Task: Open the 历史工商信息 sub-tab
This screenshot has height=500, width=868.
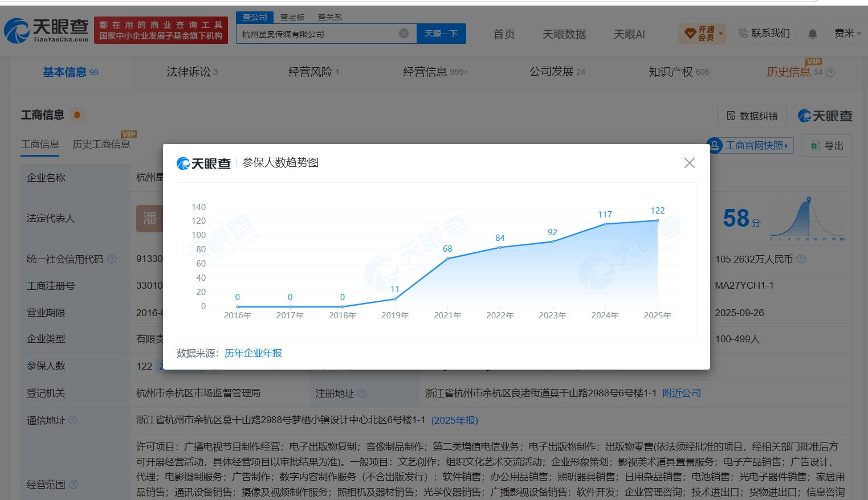Action: (101, 144)
